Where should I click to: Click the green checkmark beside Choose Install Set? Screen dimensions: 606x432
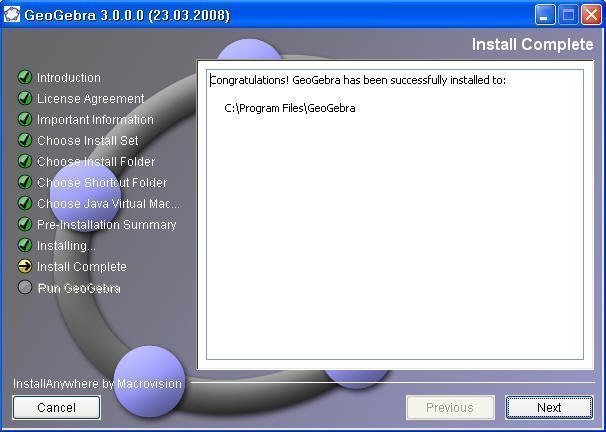(25, 140)
